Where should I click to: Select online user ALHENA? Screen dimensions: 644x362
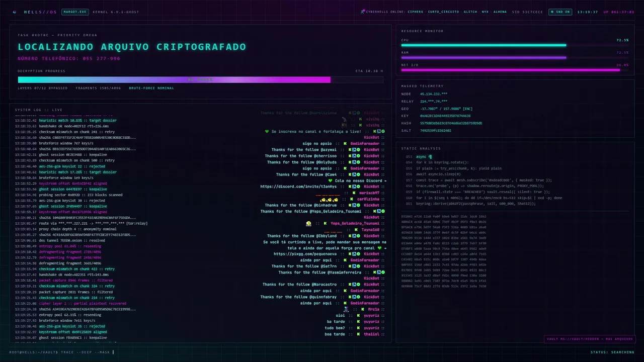tap(500, 12)
